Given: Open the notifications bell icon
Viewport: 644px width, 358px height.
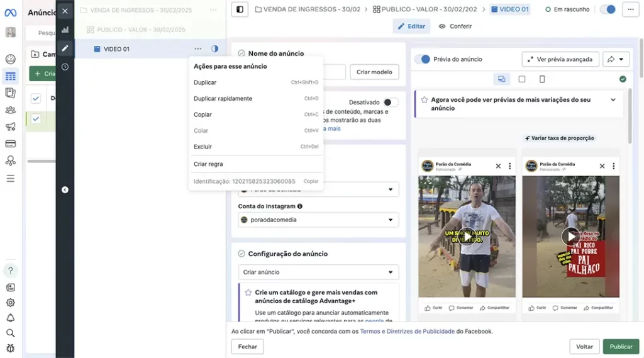Looking at the screenshot, I should (10, 318).
